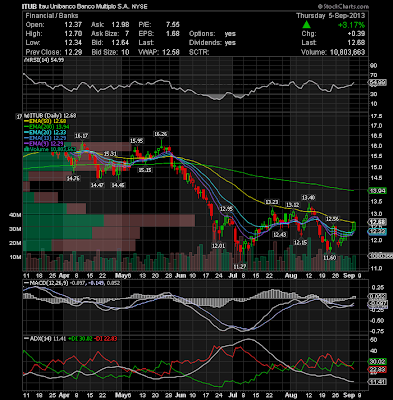Click the Chg value '+0.39'
Screen dimensions: 393x400
point(356,34)
